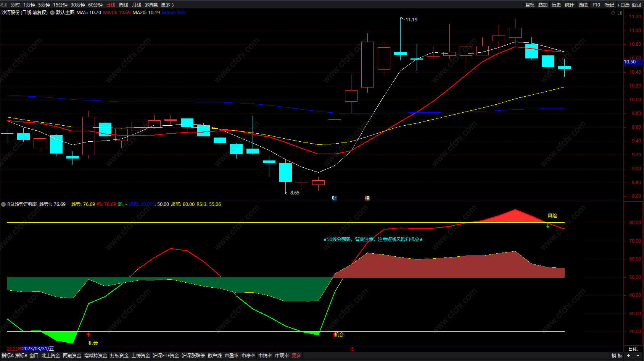The image size is (644, 361).
Task: Switch to the 分时 intraday view
Action: tap(15, 5)
